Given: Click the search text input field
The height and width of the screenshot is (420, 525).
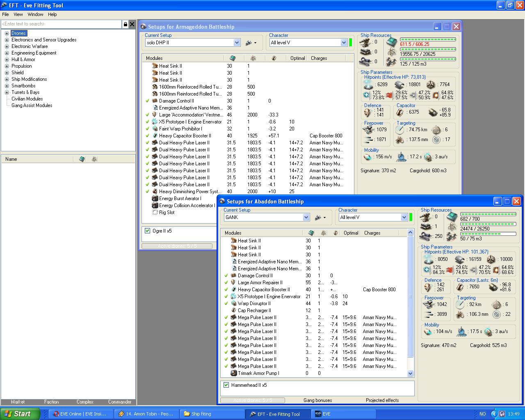Looking at the screenshot, I should [x=62, y=24].
